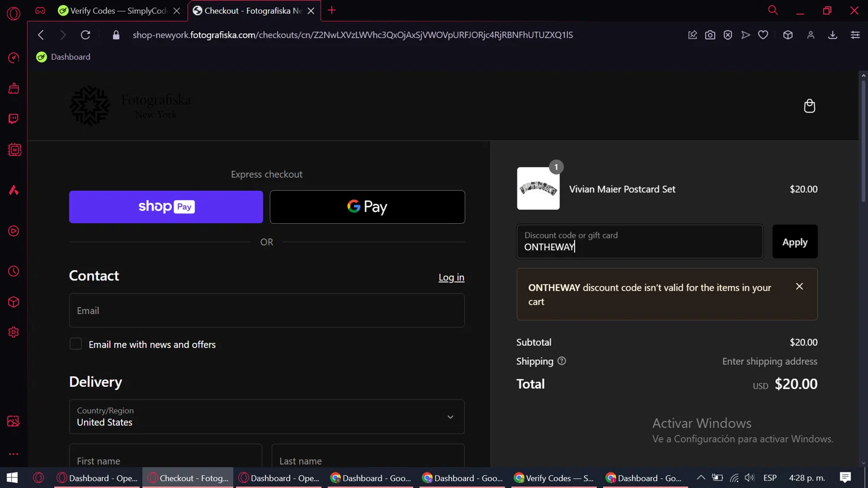The width and height of the screenshot is (868, 488).
Task: Open the share page icon in address bar
Action: pyautogui.click(x=692, y=35)
